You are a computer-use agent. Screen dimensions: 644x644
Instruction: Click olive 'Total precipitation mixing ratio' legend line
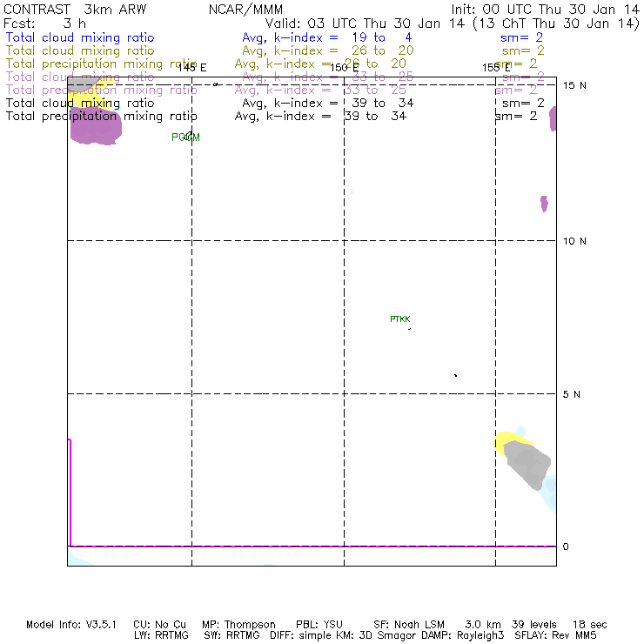(101, 64)
